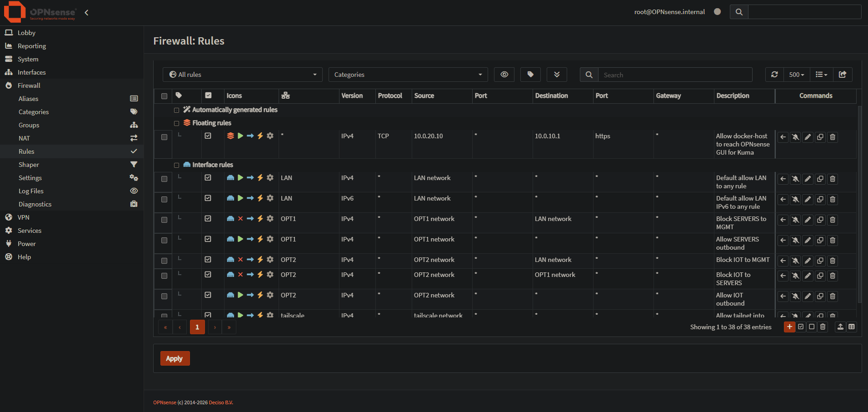Clone the Allow IOT outbound rule
This screenshot has height=412, width=868.
point(820,296)
